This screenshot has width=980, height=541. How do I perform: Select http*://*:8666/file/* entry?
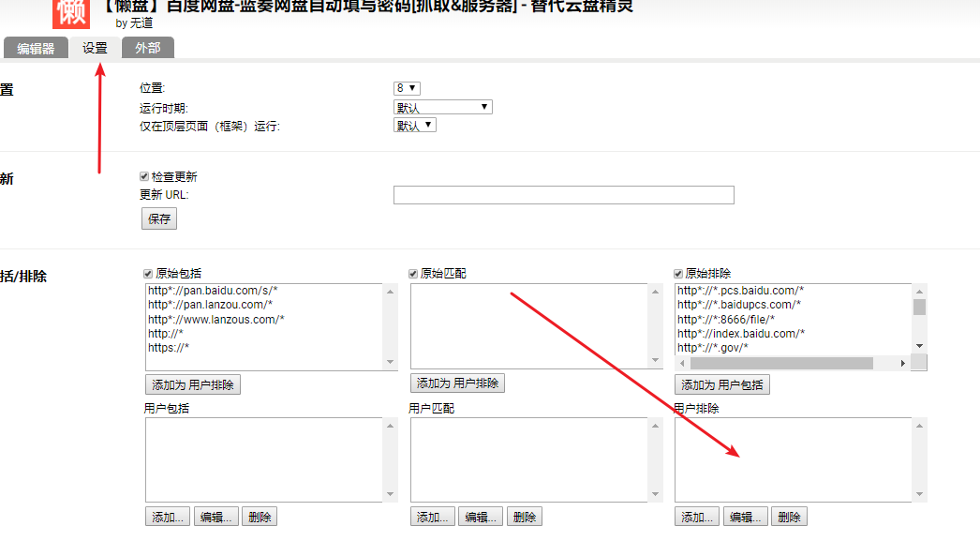(x=726, y=319)
